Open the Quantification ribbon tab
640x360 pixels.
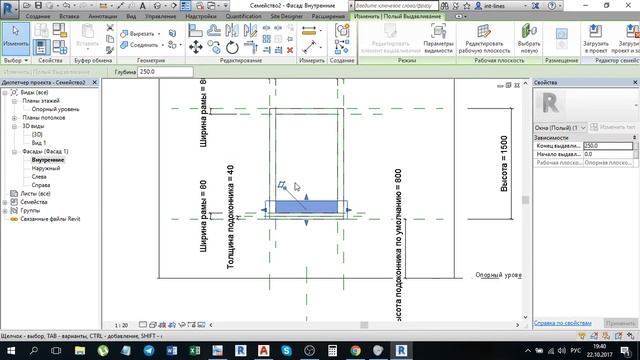point(243,16)
